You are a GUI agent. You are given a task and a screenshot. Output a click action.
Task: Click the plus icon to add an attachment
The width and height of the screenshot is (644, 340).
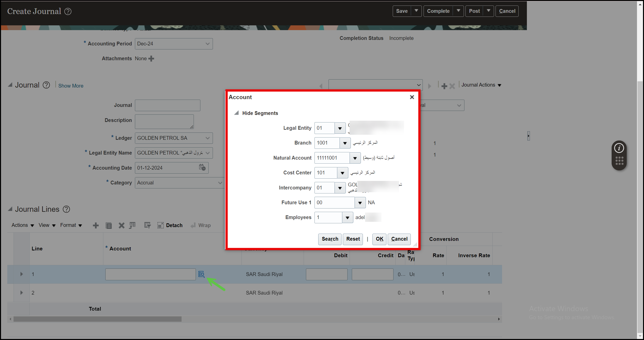click(151, 58)
